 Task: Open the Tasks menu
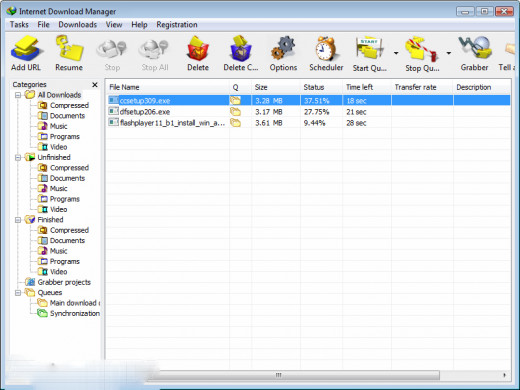point(19,25)
